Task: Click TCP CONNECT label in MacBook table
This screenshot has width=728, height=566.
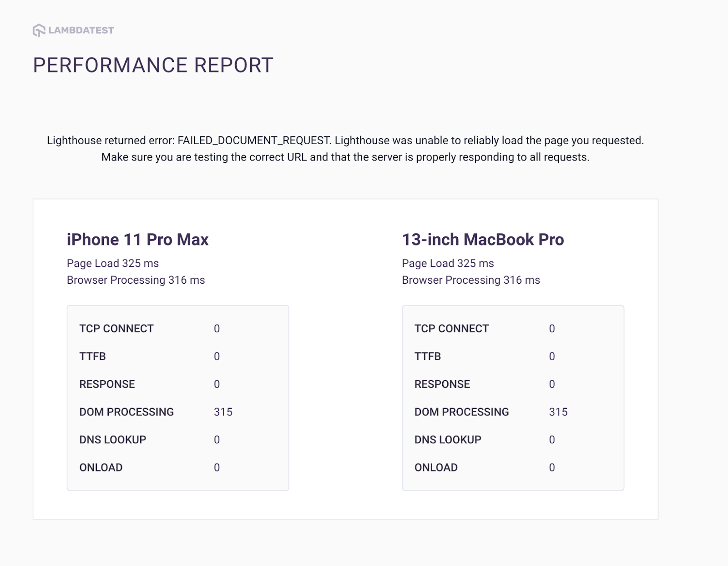Action: click(x=451, y=329)
